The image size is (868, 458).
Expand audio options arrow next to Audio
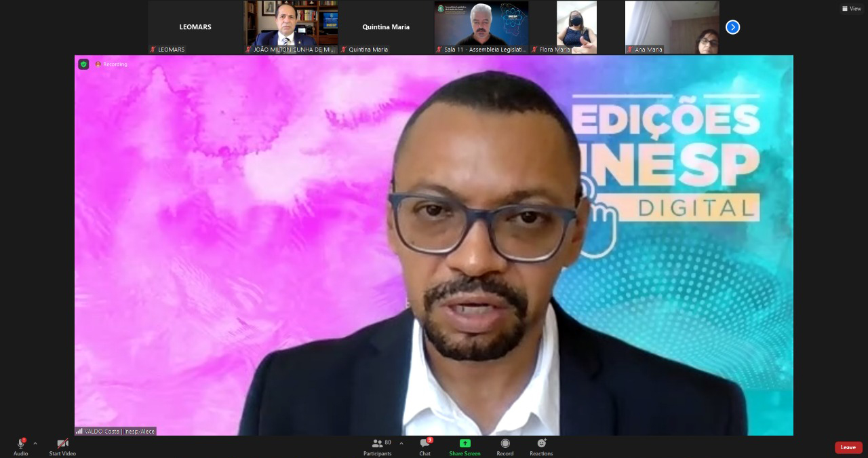pyautogui.click(x=35, y=444)
